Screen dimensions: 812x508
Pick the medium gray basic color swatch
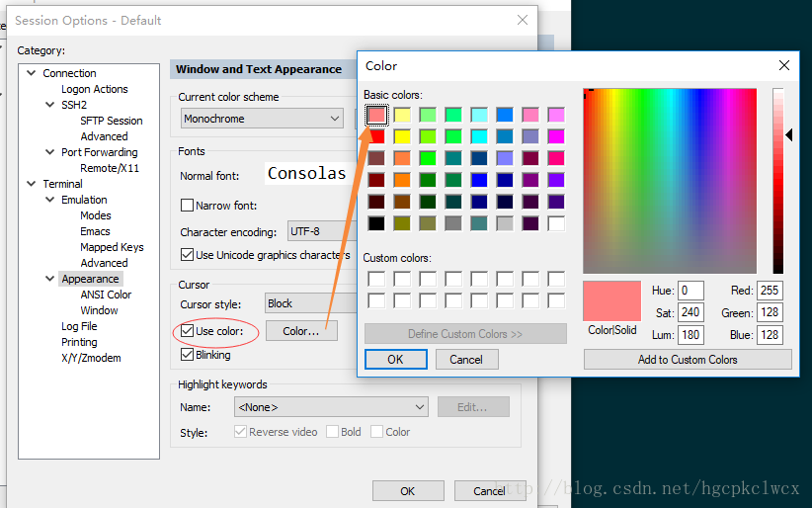pos(453,223)
